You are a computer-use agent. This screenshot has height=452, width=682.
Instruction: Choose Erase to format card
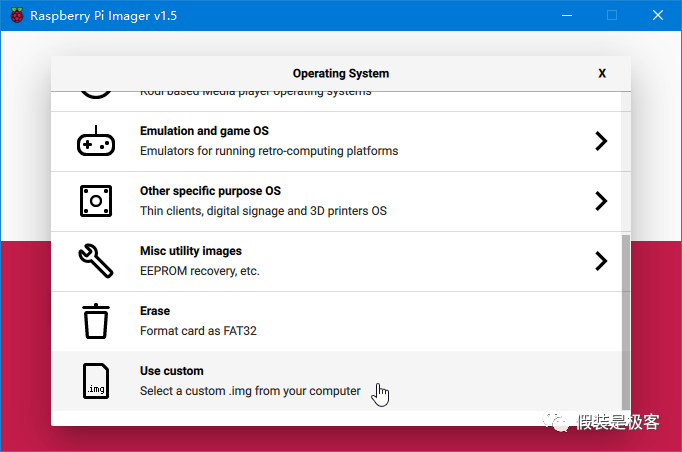336,321
